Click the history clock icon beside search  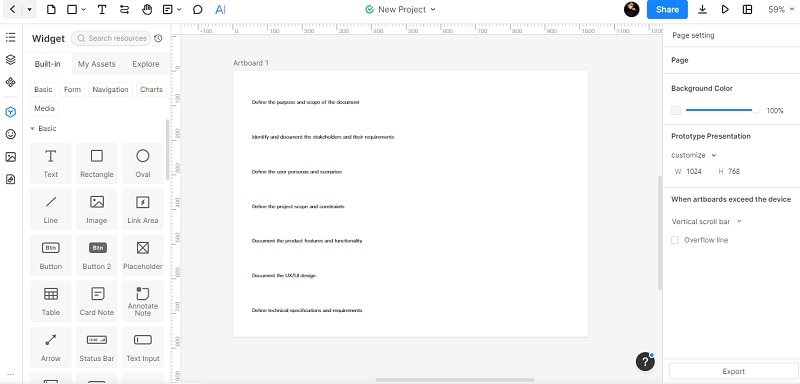click(x=158, y=38)
